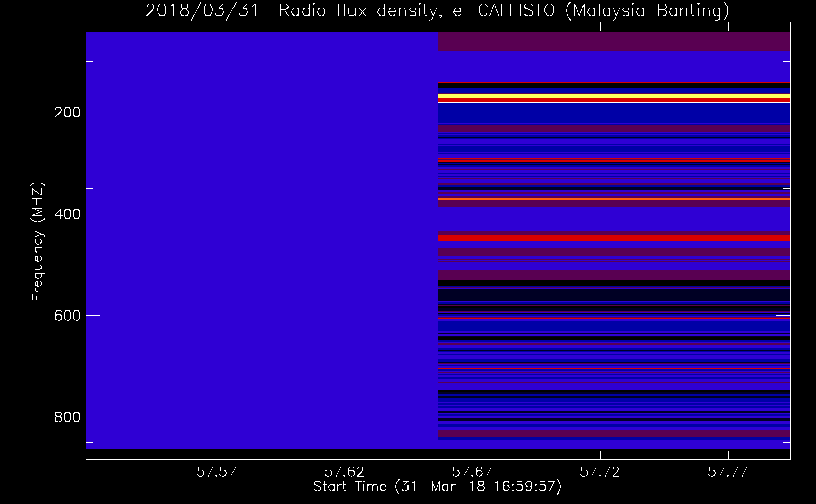Click the x-axis tick label "57.67"
This screenshot has width=816, height=504.
[472, 472]
